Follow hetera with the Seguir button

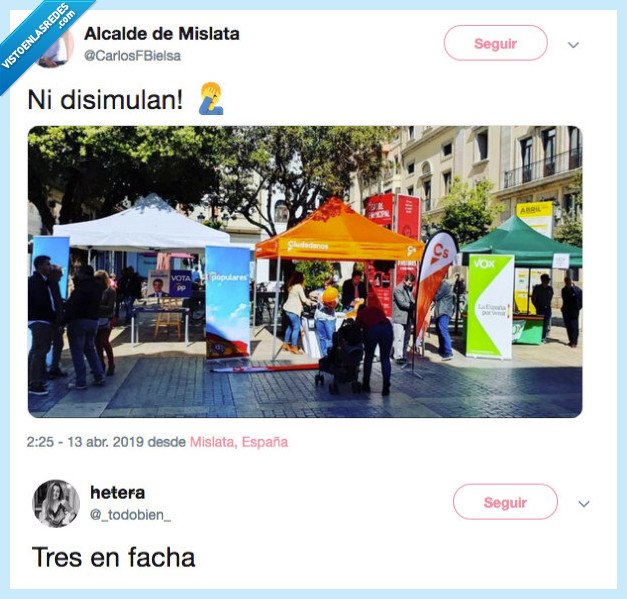click(x=505, y=502)
